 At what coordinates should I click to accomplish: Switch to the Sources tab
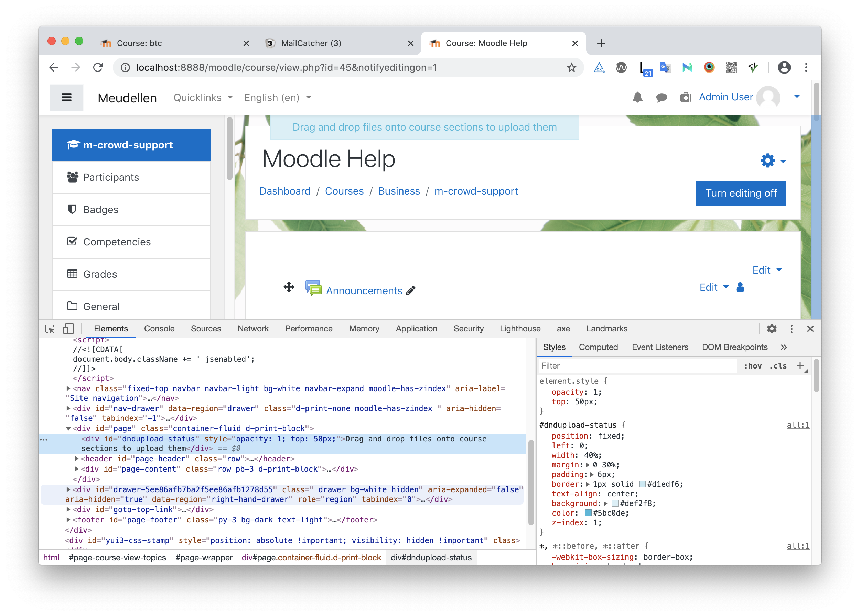[x=206, y=329]
